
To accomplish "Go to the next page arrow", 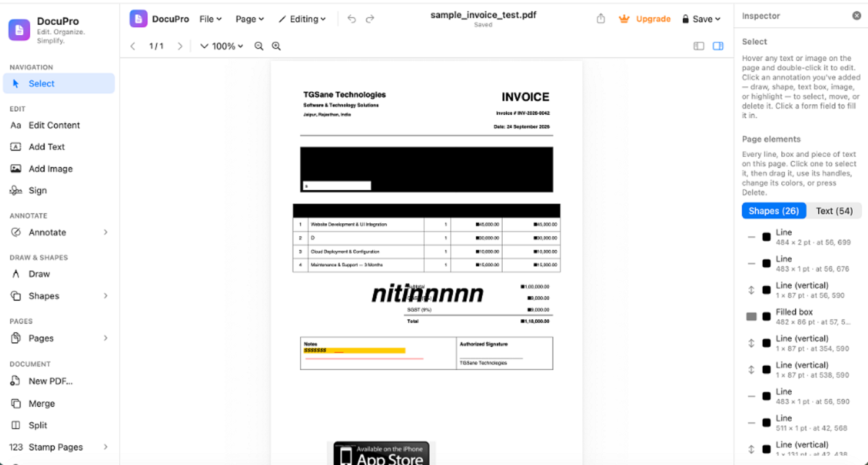I will (x=180, y=46).
